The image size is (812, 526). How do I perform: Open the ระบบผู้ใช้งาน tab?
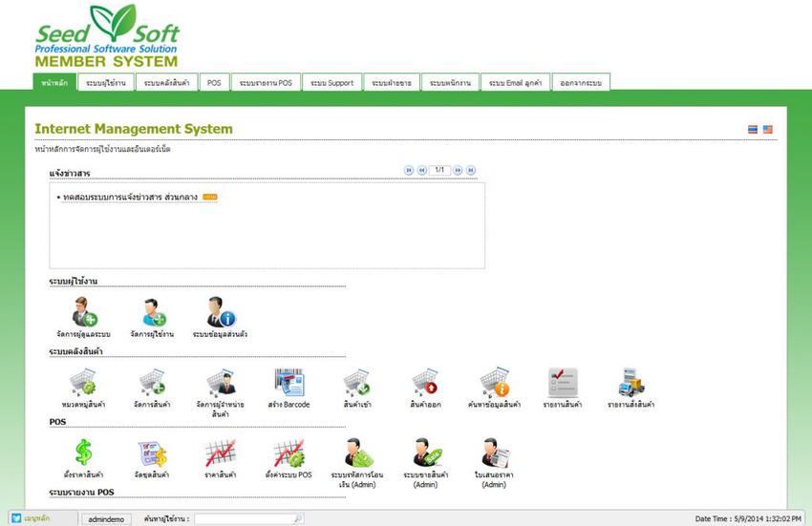coord(106,82)
